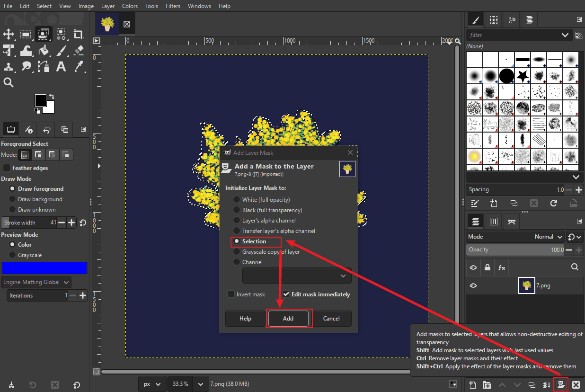Click the 7.png layer thumbnail
Screen dimensions: 585x392
click(527, 285)
